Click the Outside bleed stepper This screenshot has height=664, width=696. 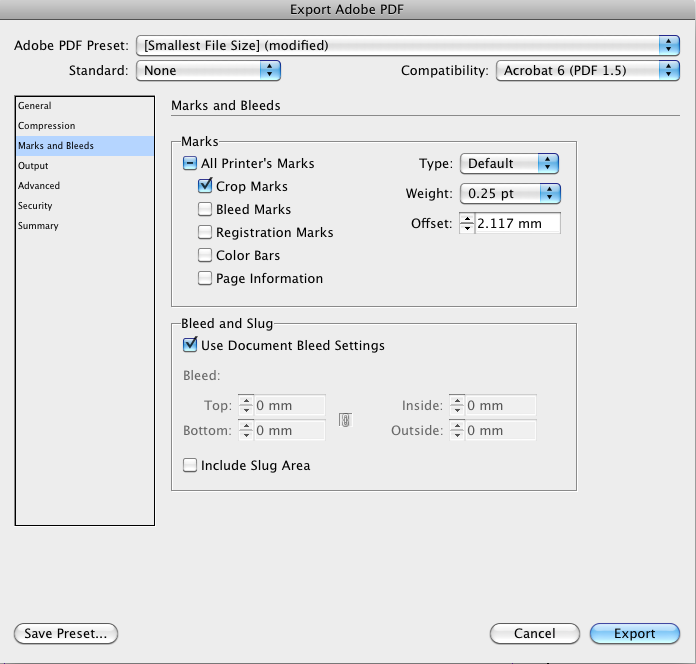[x=457, y=430]
